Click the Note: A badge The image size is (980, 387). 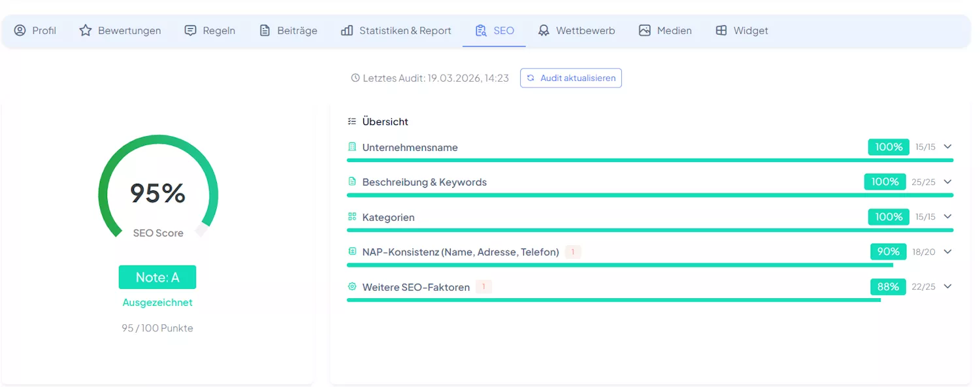tap(157, 277)
